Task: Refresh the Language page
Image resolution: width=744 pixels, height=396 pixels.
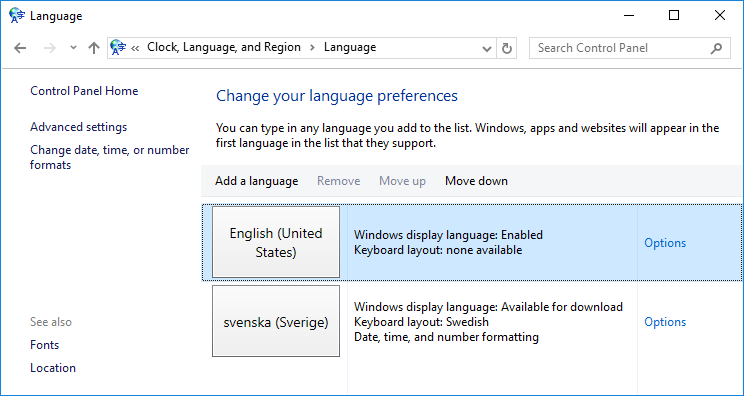Action: [x=507, y=48]
